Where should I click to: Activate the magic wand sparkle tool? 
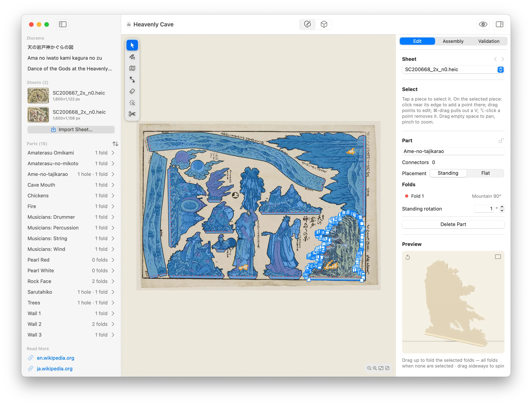pyautogui.click(x=132, y=103)
